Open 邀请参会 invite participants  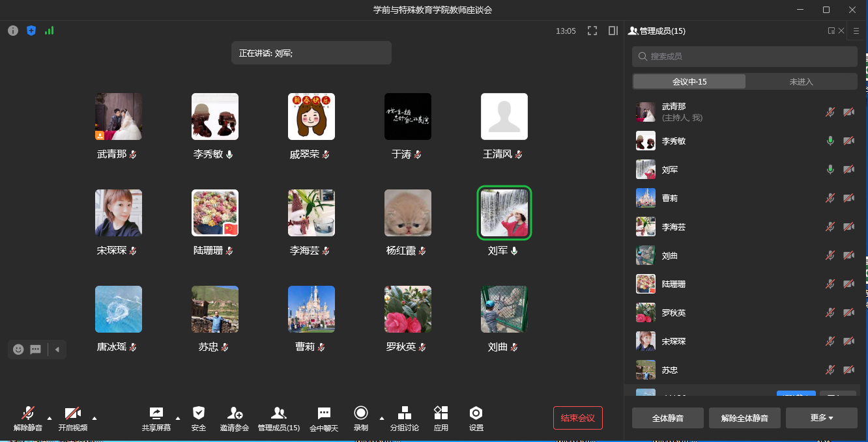pyautogui.click(x=235, y=418)
